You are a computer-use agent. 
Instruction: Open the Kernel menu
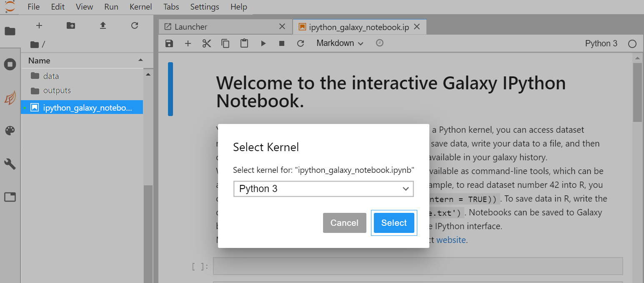pyautogui.click(x=141, y=7)
